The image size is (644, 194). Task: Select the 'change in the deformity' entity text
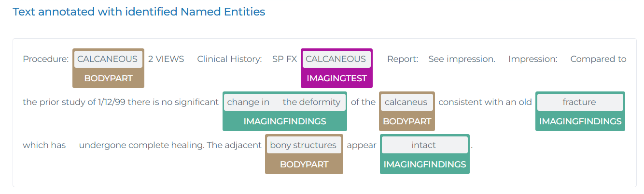[x=284, y=102]
